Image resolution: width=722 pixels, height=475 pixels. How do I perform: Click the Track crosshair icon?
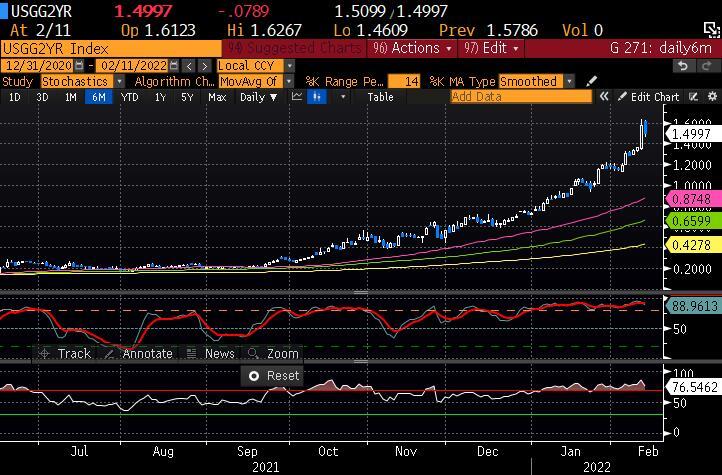(x=44, y=353)
